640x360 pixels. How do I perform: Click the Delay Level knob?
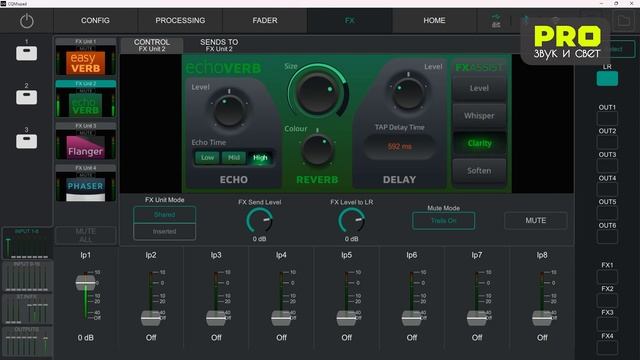point(408,93)
